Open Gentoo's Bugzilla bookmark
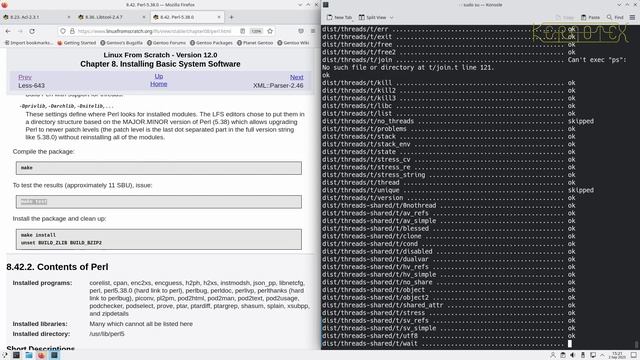Viewport: 640px width, 360px height. pyautogui.click(x=121, y=43)
